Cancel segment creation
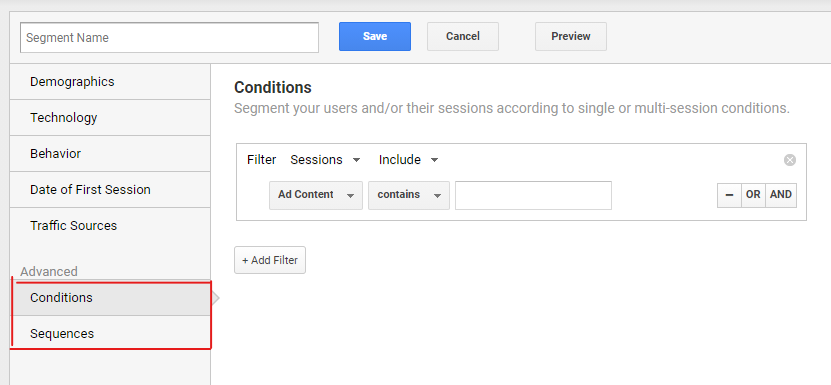Viewport: 831px width, 385px height. tap(463, 36)
